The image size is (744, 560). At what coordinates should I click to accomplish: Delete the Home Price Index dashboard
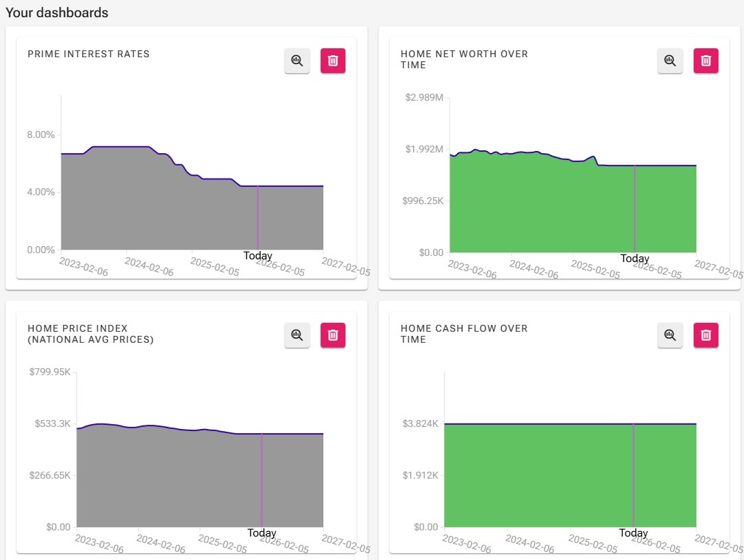333,335
